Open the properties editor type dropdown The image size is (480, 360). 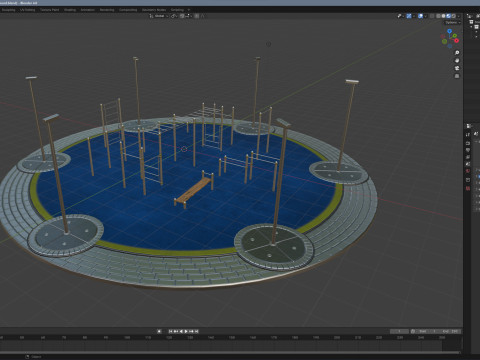click(469, 126)
